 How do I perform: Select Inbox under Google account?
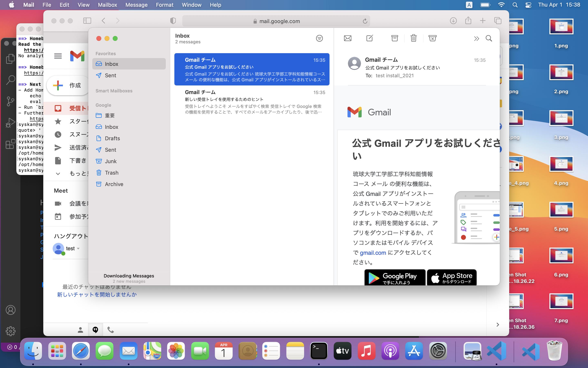click(129, 127)
